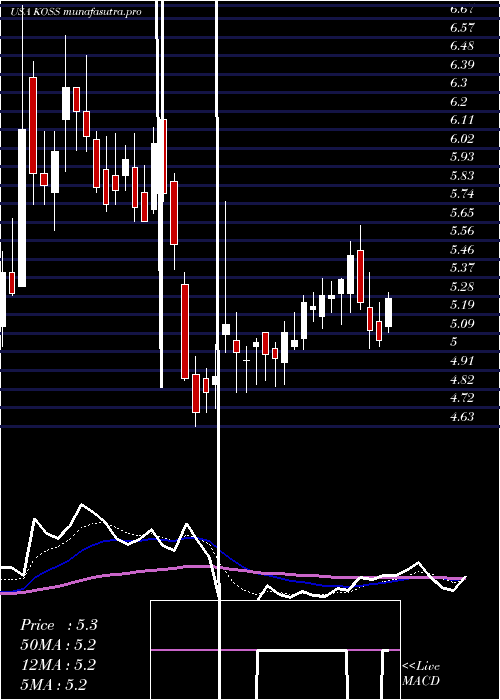Select the 5.37 price axis label
The image size is (500, 700).
point(462,268)
